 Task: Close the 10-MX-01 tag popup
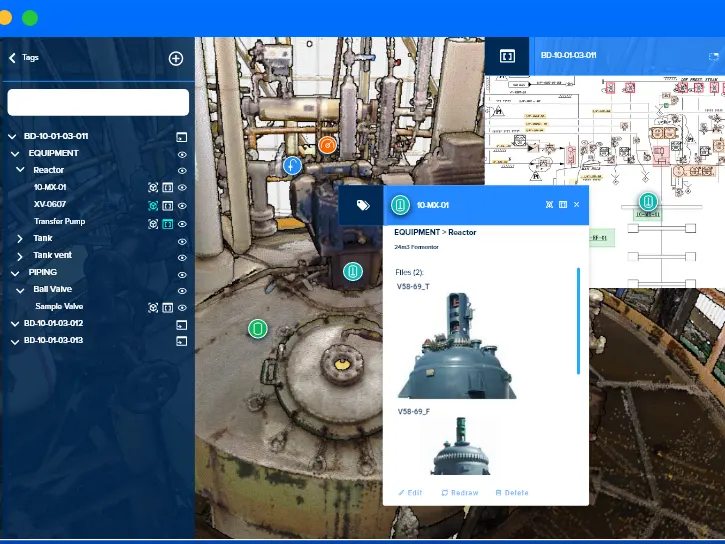(x=577, y=205)
